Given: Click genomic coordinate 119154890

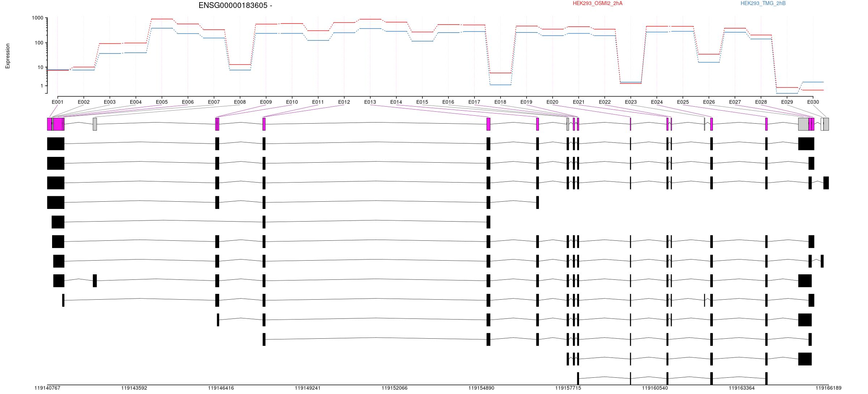Looking at the screenshot, I should tap(481, 388).
